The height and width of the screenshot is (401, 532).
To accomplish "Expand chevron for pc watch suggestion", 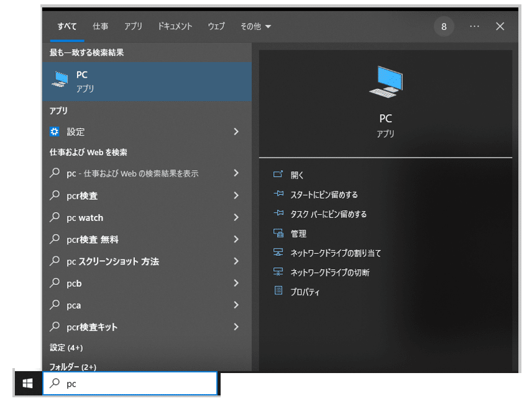I will (x=237, y=217).
